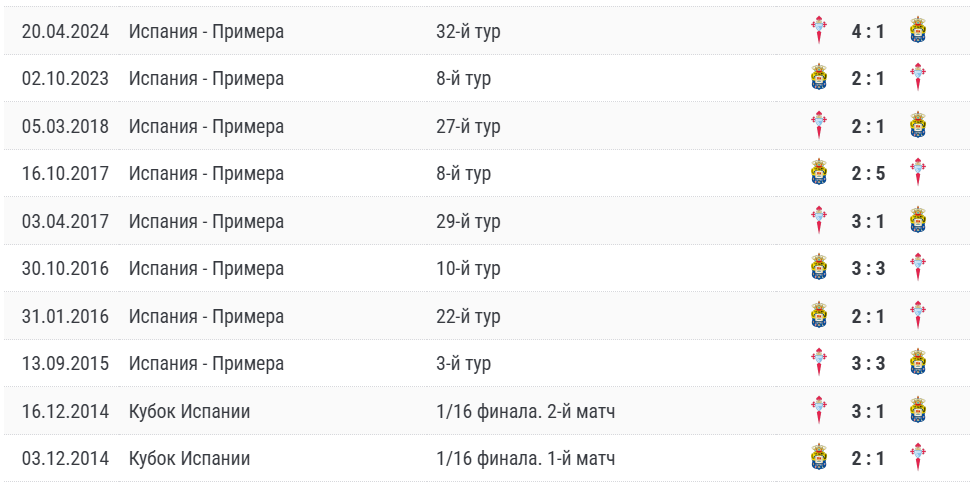Viewport: 979px width, 487px height.
Task: Click Las Palmas crest in the 02.10.2023 row
Action: point(819,78)
